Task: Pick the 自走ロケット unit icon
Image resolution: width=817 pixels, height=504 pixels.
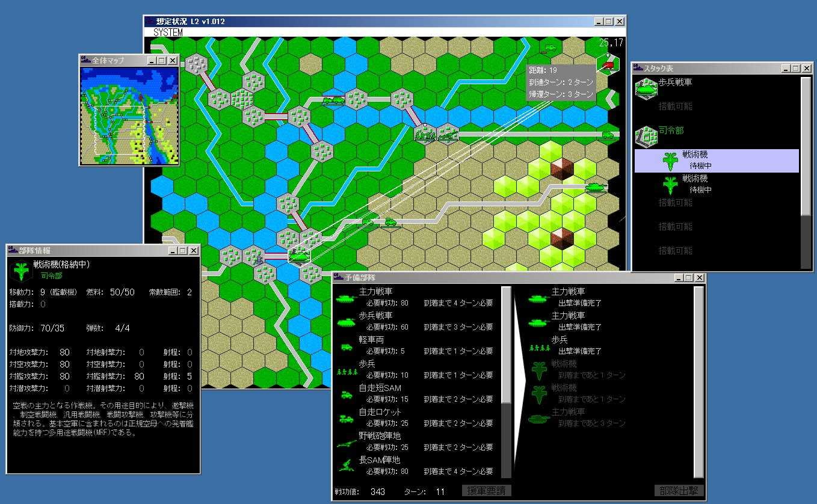Action: tap(346, 418)
